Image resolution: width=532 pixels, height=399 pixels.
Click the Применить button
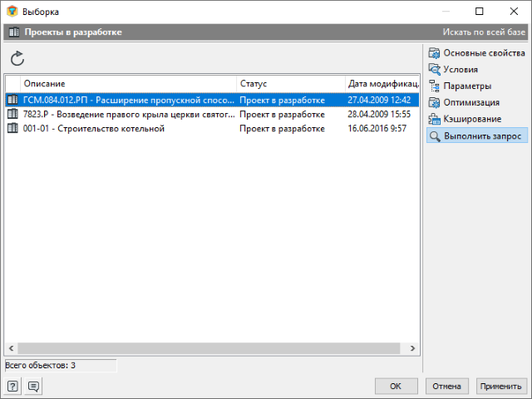coord(500,386)
